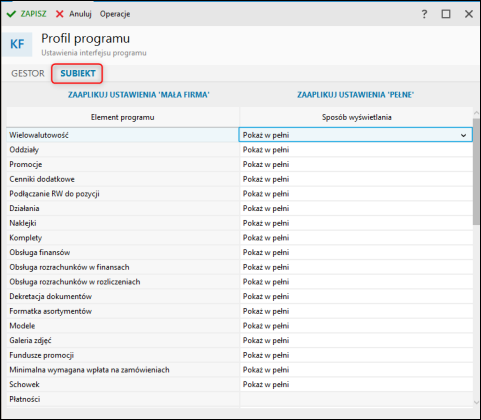Click Pokaż w pełni for Galeria zdjęć
Image resolution: width=481 pixels, height=420 pixels.
266,340
